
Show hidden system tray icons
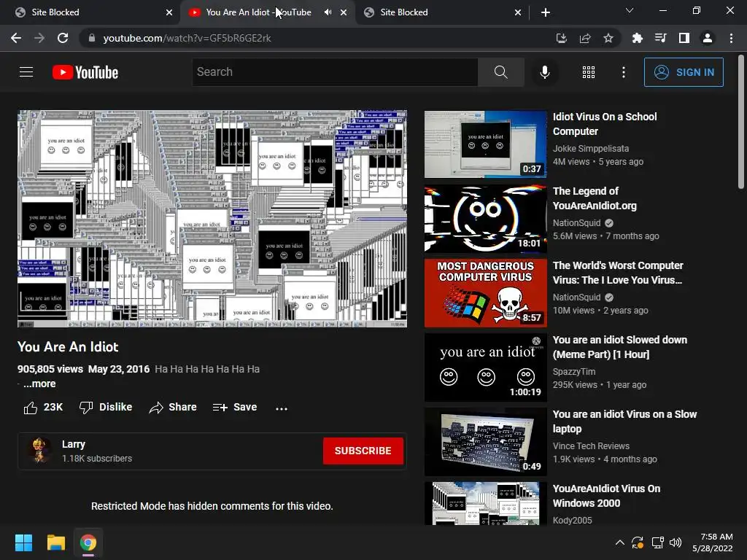coord(619,542)
